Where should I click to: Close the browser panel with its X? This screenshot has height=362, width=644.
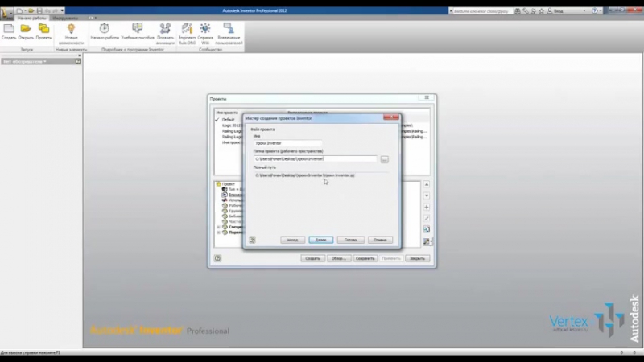point(79,56)
